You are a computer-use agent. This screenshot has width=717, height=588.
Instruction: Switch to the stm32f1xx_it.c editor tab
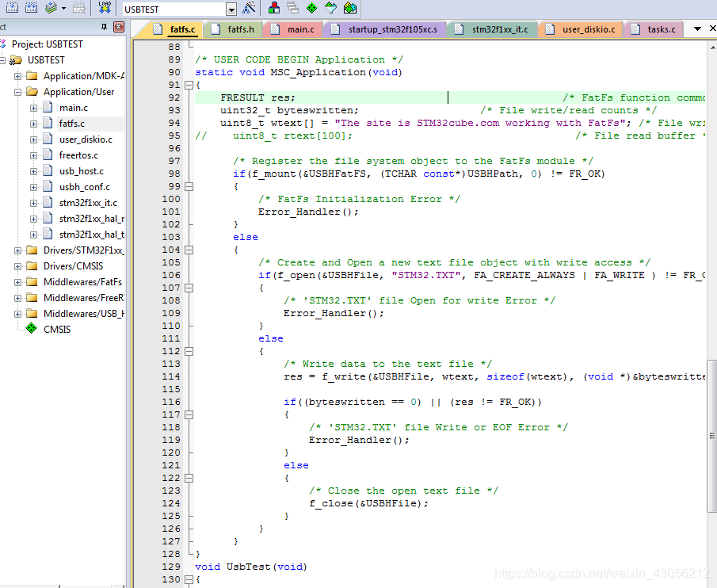pyautogui.click(x=493, y=29)
